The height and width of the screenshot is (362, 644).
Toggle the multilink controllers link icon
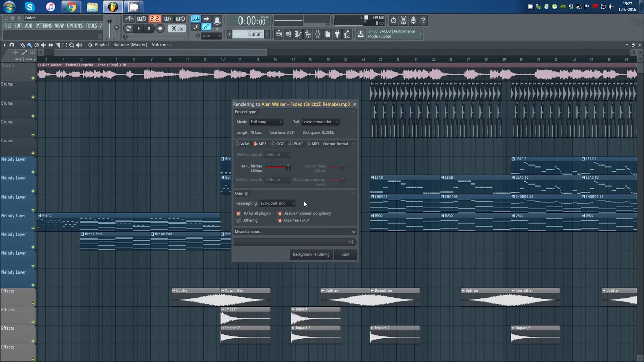[206, 27]
